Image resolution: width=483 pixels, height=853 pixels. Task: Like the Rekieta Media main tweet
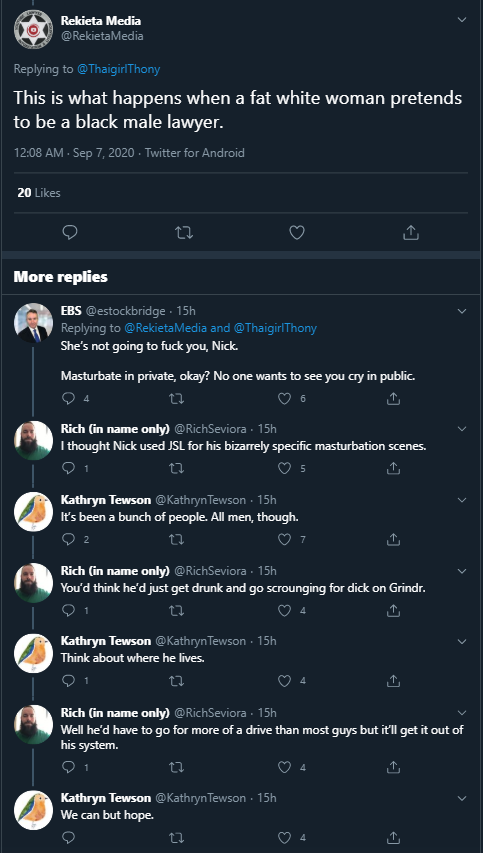pos(296,233)
